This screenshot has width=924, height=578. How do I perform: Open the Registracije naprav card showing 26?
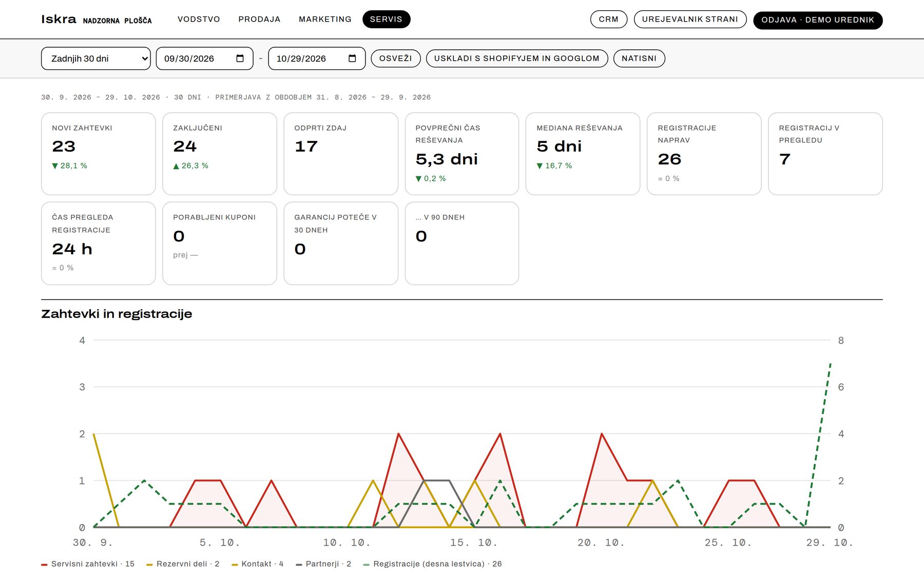pos(704,154)
